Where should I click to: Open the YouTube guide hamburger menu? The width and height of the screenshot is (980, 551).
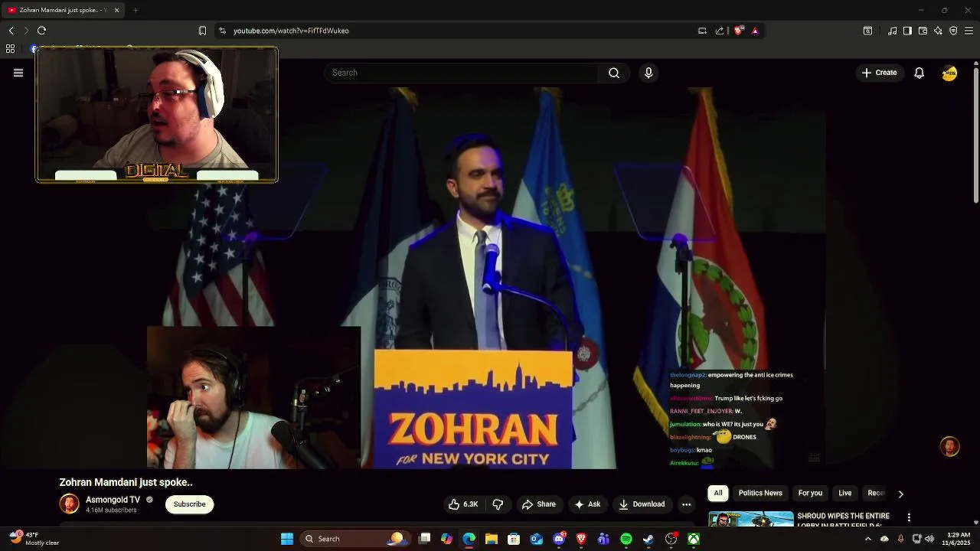pyautogui.click(x=18, y=73)
